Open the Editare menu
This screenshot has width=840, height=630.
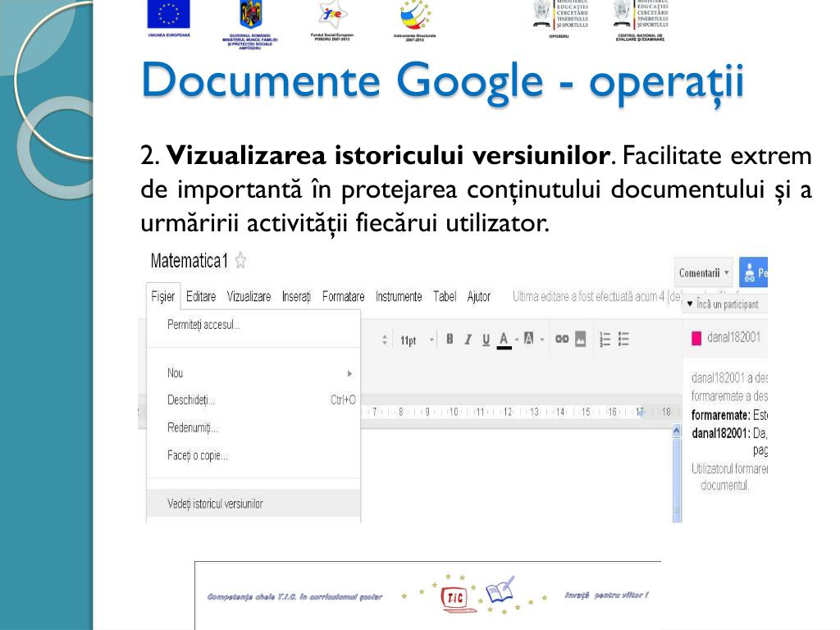pos(201,296)
